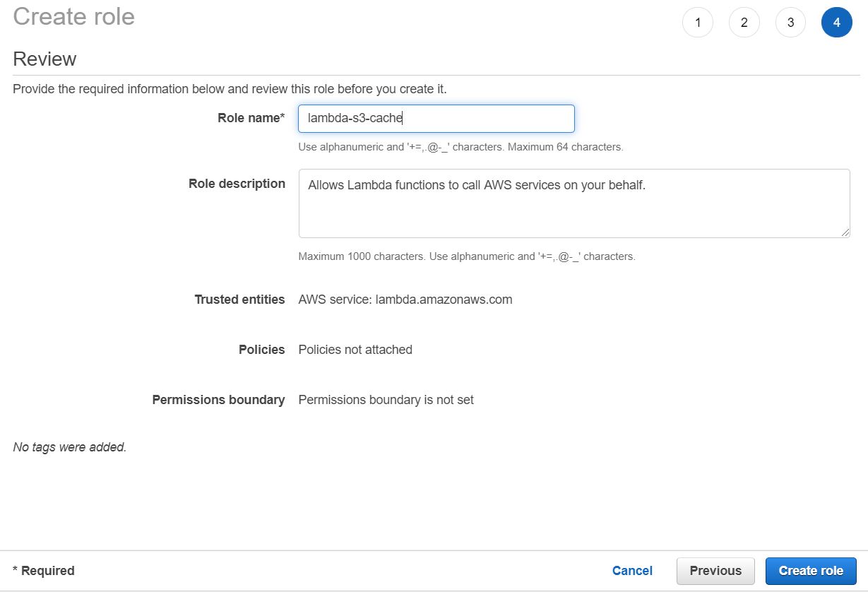Click the Role description label
Screen dimensions: 868x592
tap(237, 184)
